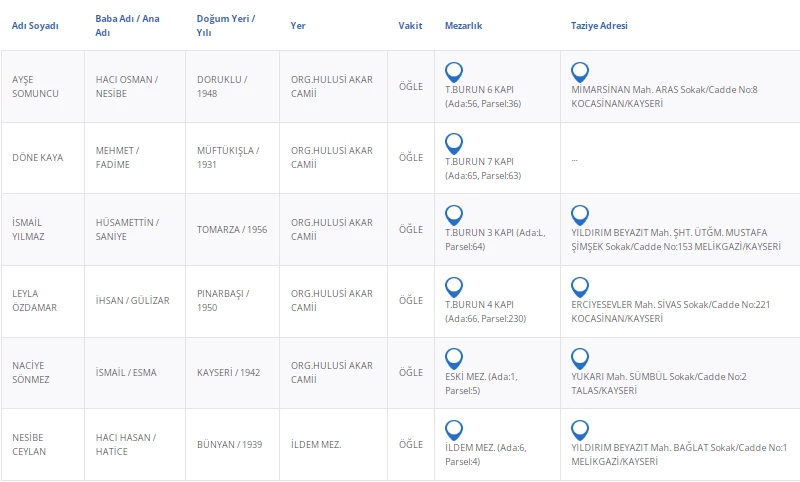
Task: Open the condolence address pin in TALAS/KAYSERİ
Action: [580, 358]
